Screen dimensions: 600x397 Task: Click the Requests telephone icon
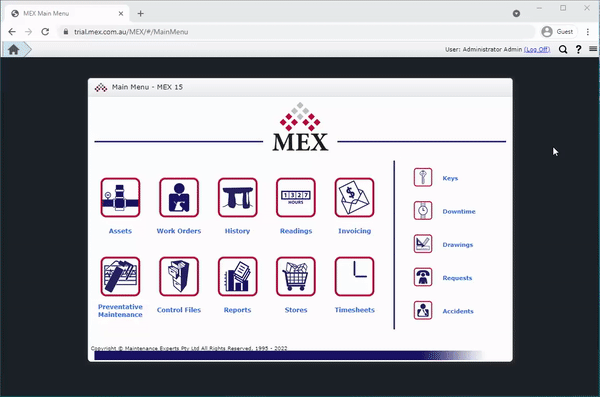coord(423,277)
